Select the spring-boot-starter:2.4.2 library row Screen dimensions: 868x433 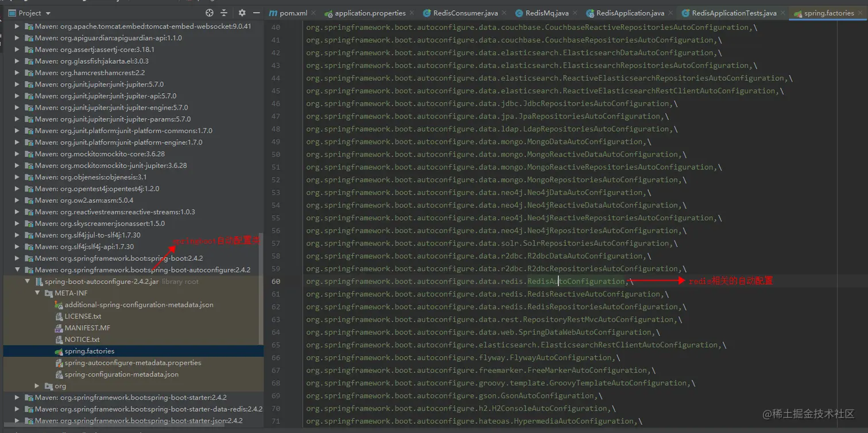pos(133,397)
